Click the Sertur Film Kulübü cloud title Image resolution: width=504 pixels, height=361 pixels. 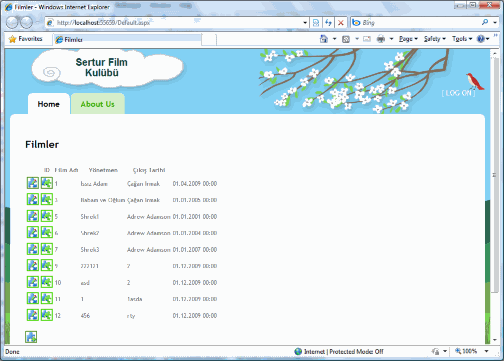click(102, 67)
